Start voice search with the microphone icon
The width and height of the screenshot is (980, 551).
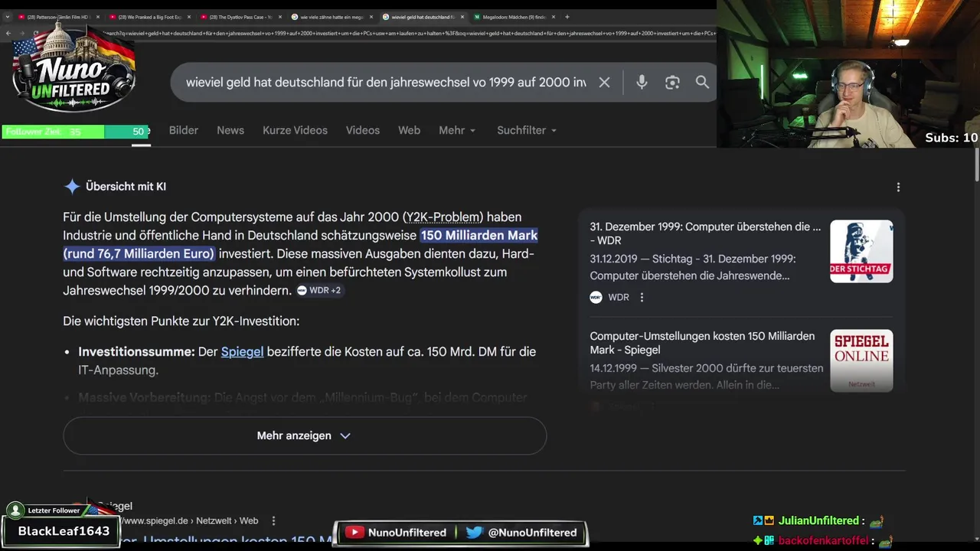pos(642,82)
